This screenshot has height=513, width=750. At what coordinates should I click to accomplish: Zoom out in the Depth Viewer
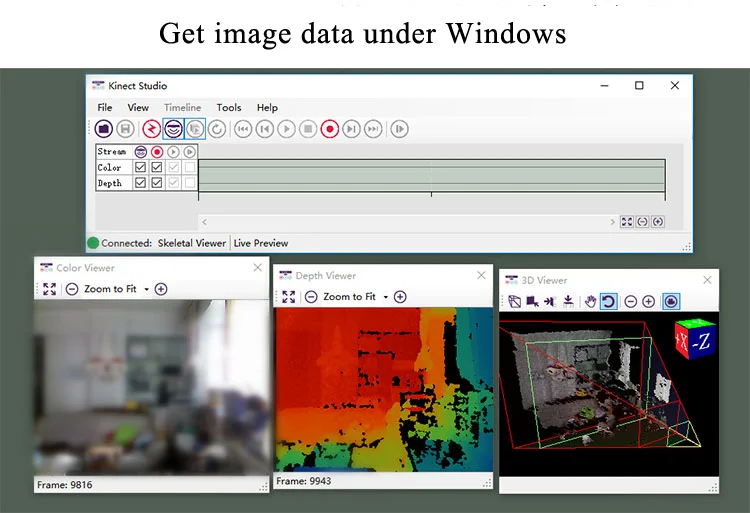(x=311, y=296)
